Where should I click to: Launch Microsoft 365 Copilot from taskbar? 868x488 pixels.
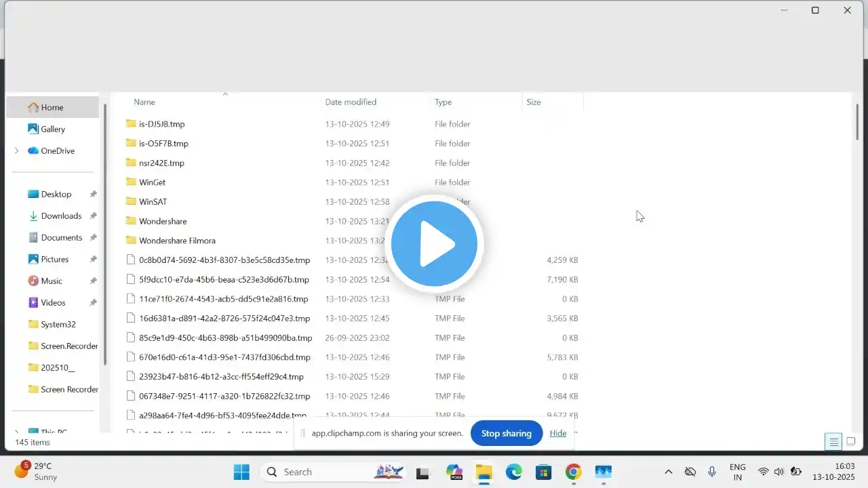point(454,472)
